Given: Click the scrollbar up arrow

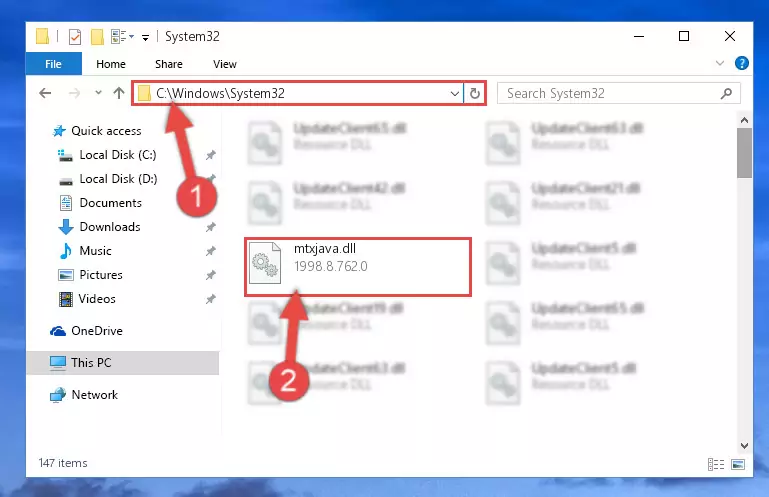Looking at the screenshot, I should (744, 120).
